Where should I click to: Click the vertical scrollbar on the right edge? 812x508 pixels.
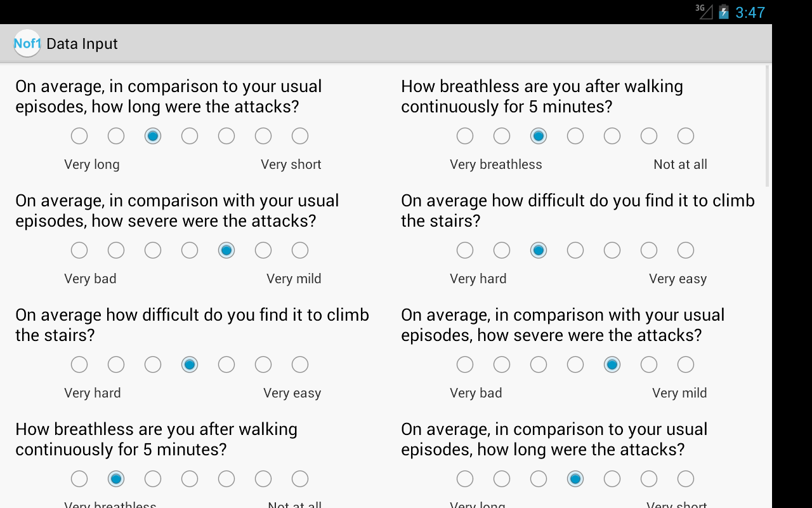click(768, 125)
